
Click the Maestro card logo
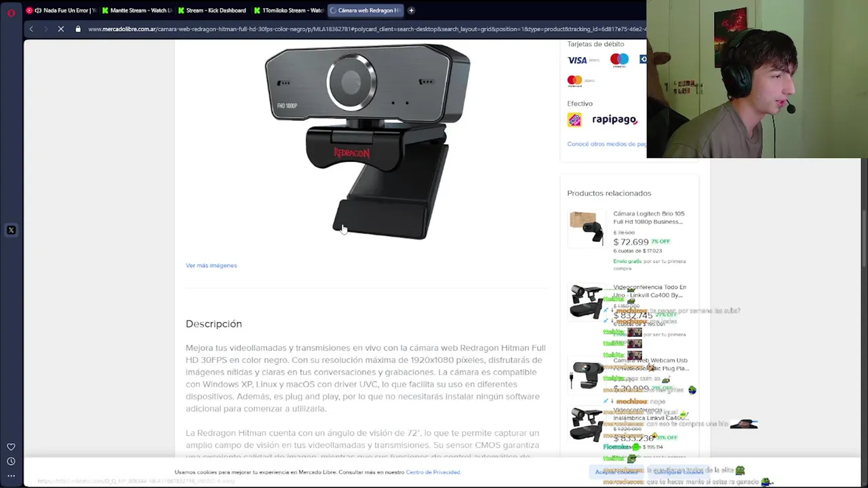pos(619,60)
